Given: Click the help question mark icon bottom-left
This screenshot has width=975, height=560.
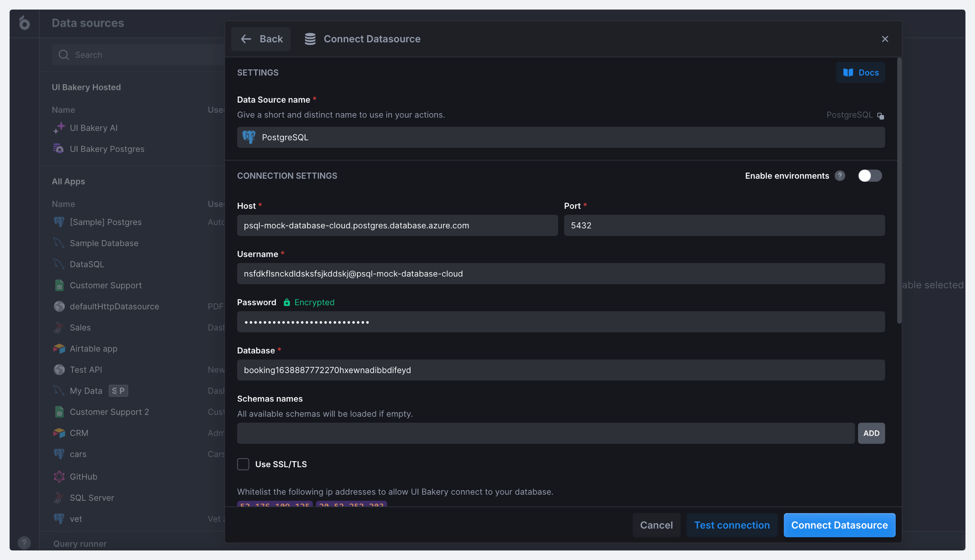Looking at the screenshot, I should click(x=24, y=542).
